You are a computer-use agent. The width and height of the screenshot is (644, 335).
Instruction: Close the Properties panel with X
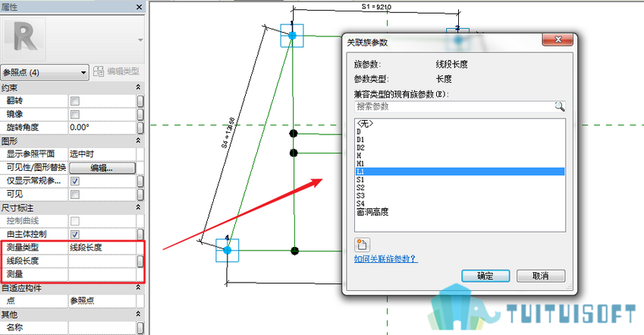[139, 7]
